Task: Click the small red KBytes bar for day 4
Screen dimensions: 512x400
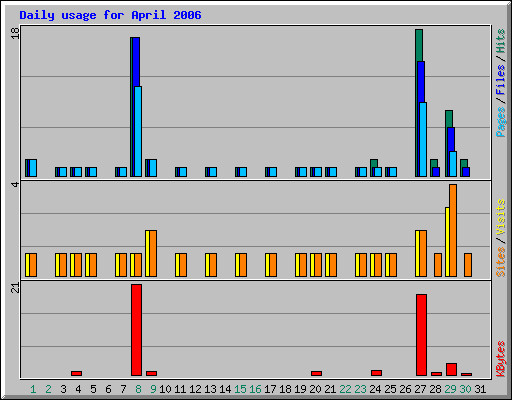Action: pyautogui.click(x=76, y=373)
